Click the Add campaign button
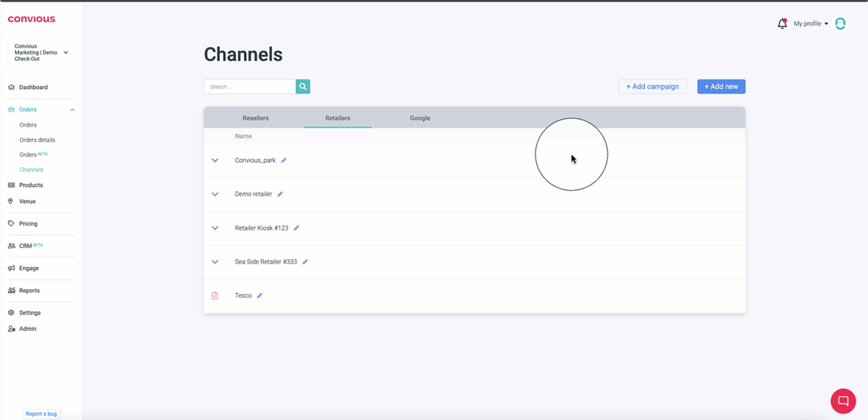The image size is (868, 420). (x=652, y=87)
